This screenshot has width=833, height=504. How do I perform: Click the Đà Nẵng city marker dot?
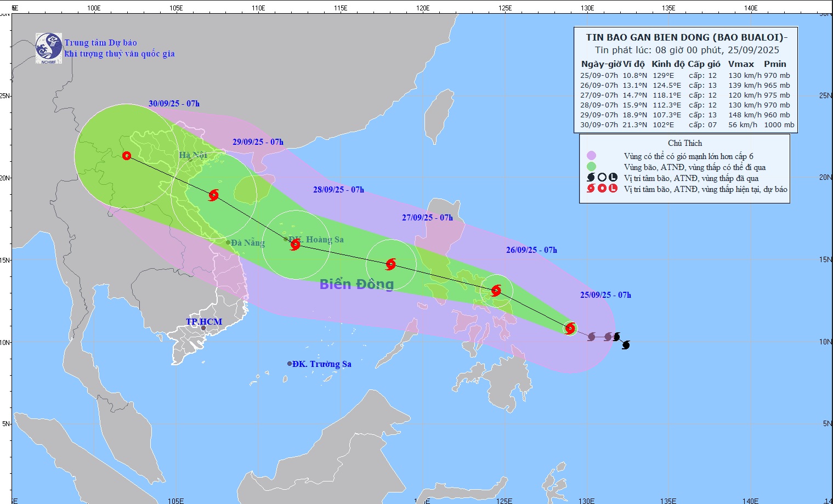coord(228,242)
